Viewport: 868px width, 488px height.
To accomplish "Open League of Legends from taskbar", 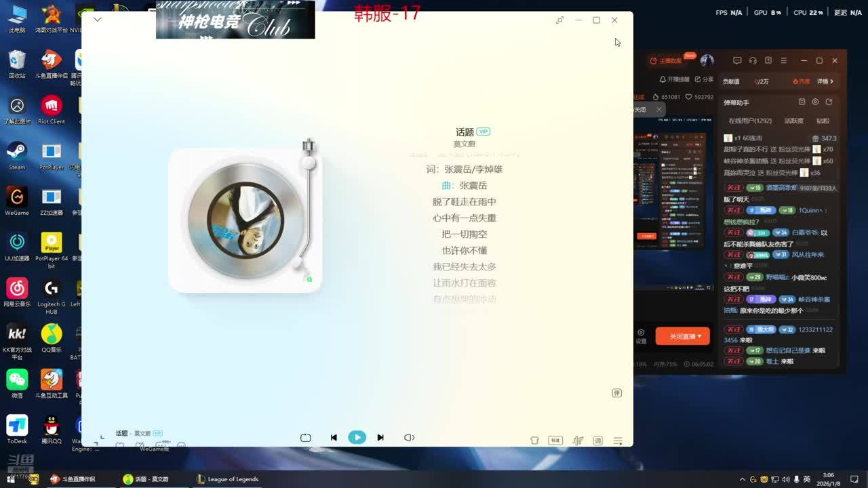I will pyautogui.click(x=227, y=479).
